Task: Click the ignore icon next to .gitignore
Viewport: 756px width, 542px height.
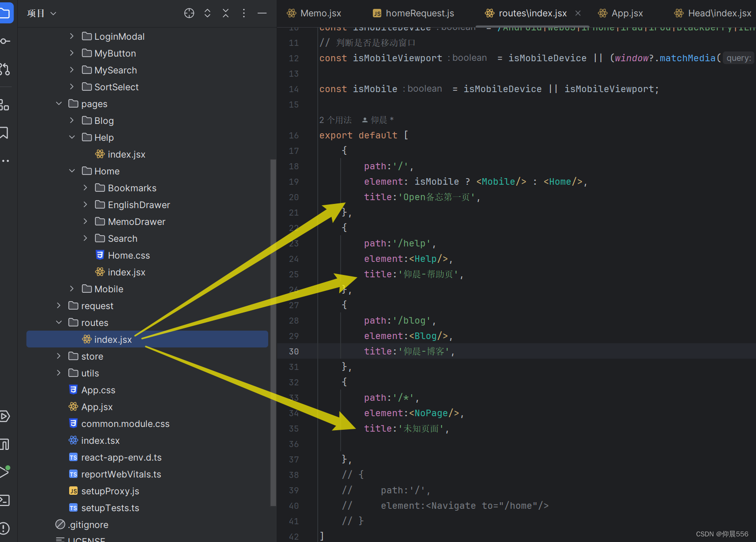Action: click(x=60, y=524)
